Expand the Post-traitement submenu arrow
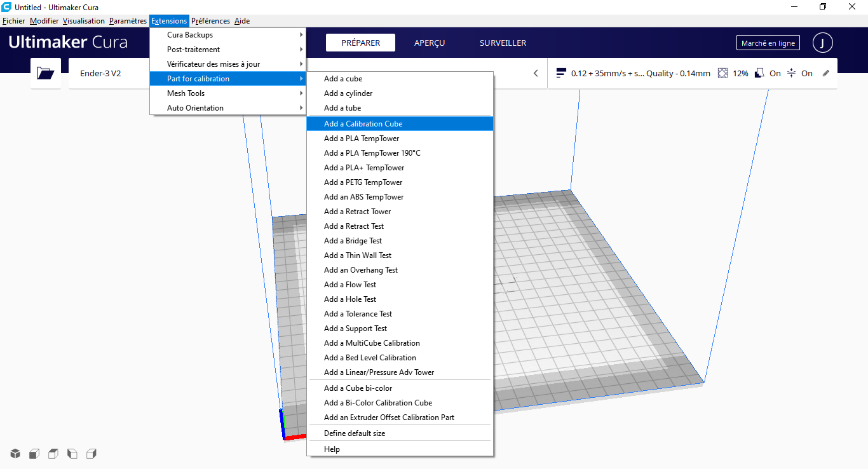This screenshot has width=868, height=469. pos(301,50)
